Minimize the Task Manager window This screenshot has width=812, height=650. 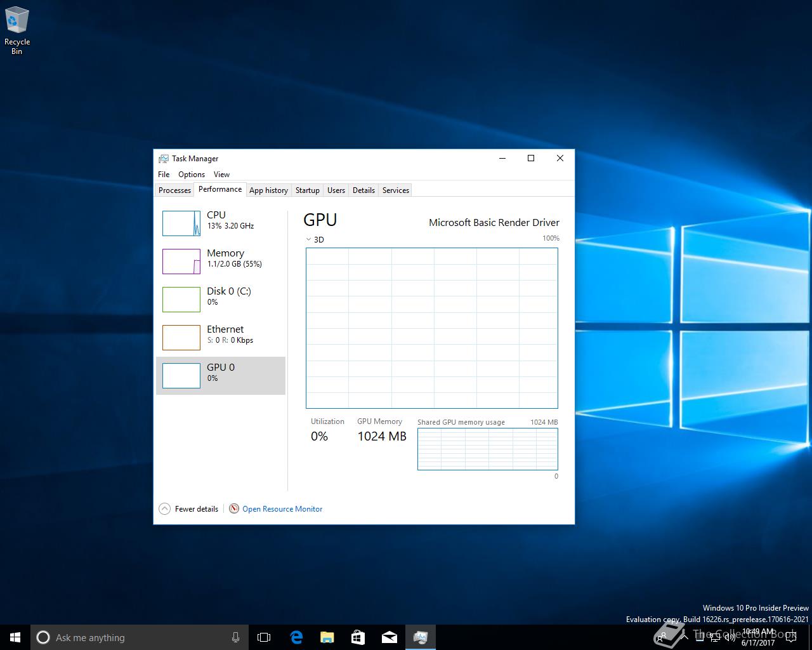(x=502, y=159)
